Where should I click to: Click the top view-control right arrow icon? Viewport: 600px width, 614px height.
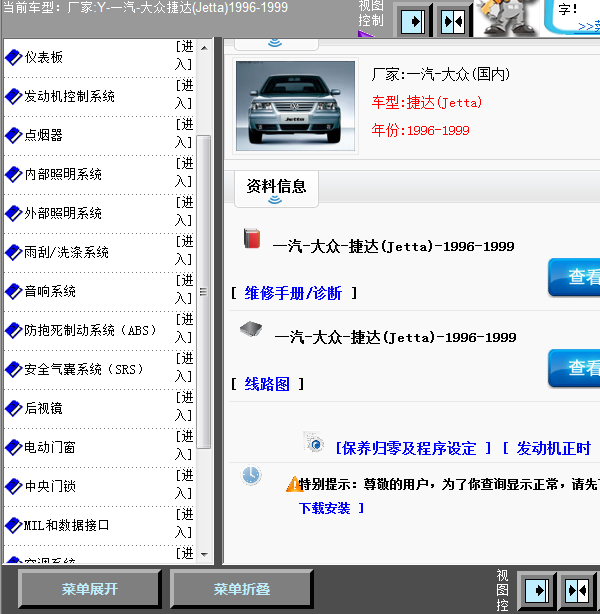point(413,21)
